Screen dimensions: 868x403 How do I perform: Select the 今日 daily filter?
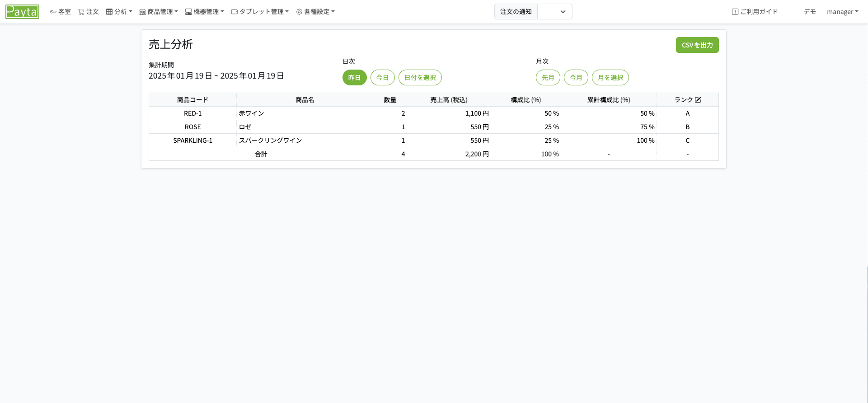[x=382, y=78]
